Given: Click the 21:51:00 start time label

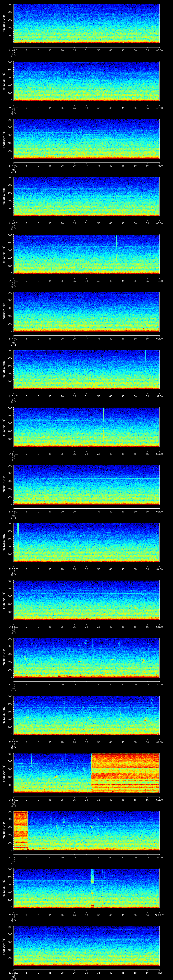Looking at the screenshot, I should click(x=13, y=454).
